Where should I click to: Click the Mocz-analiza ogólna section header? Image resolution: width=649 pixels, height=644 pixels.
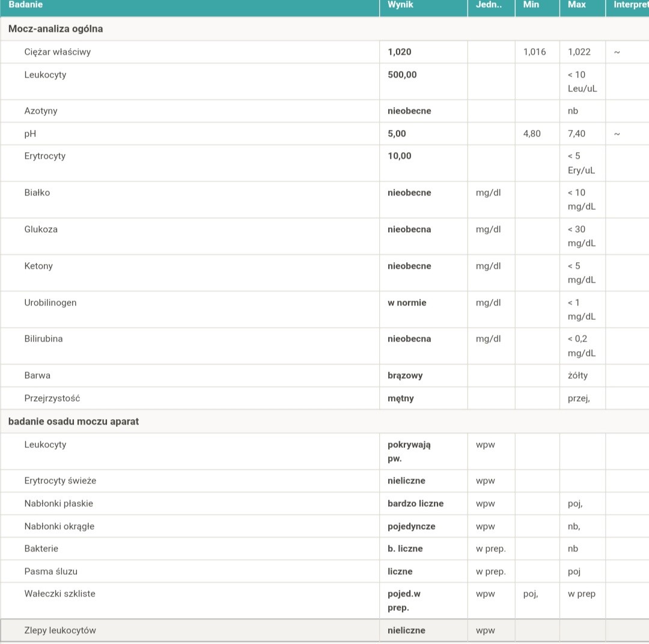[x=55, y=29]
